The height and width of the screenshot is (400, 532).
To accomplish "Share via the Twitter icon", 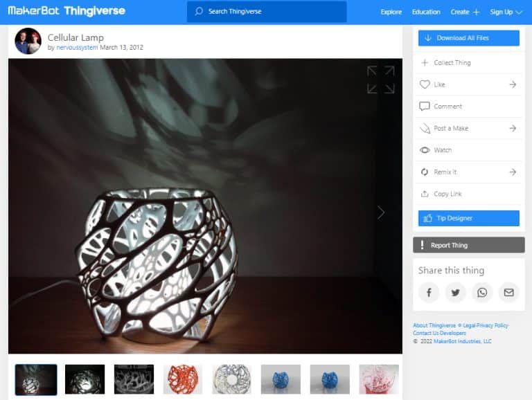I will [455, 293].
